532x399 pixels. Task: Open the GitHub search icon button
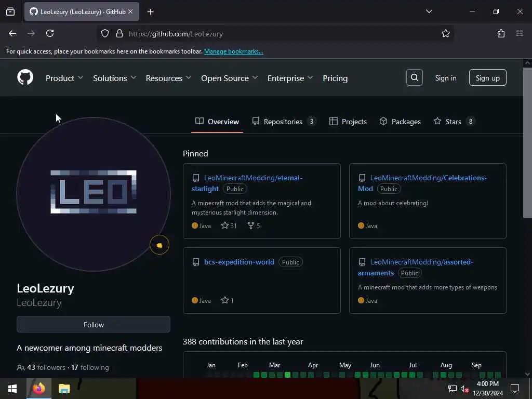(414, 78)
